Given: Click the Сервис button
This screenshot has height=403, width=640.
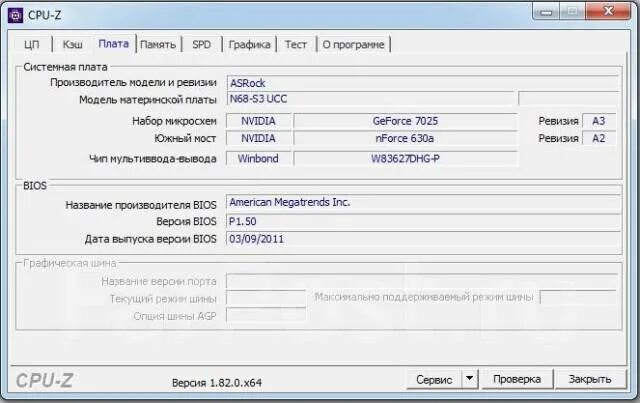Looking at the screenshot, I should (434, 380).
